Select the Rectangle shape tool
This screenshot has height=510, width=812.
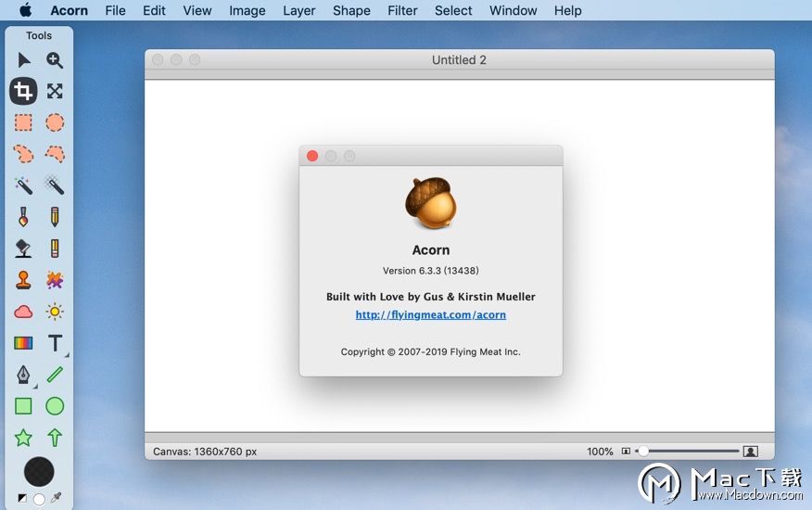coord(23,406)
